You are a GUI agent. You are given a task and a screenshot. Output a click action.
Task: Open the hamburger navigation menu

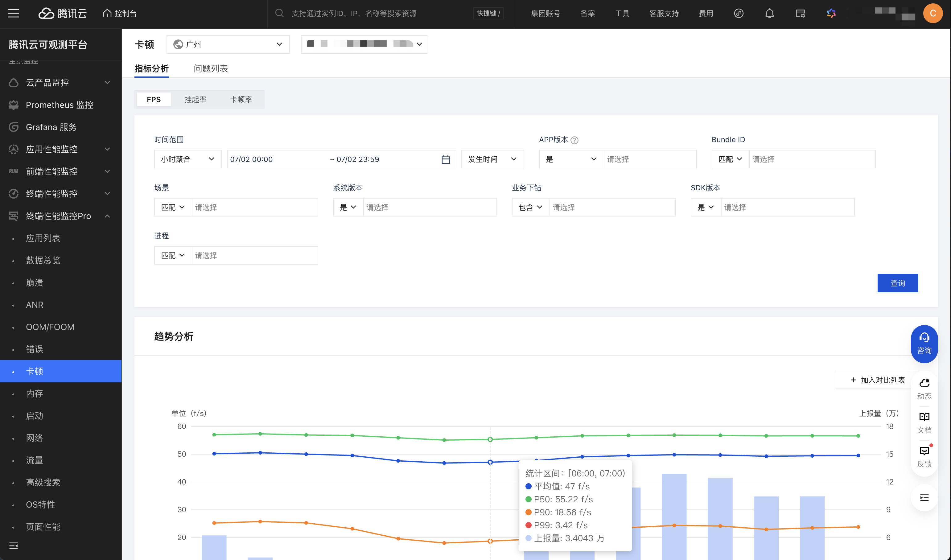pos(14,14)
